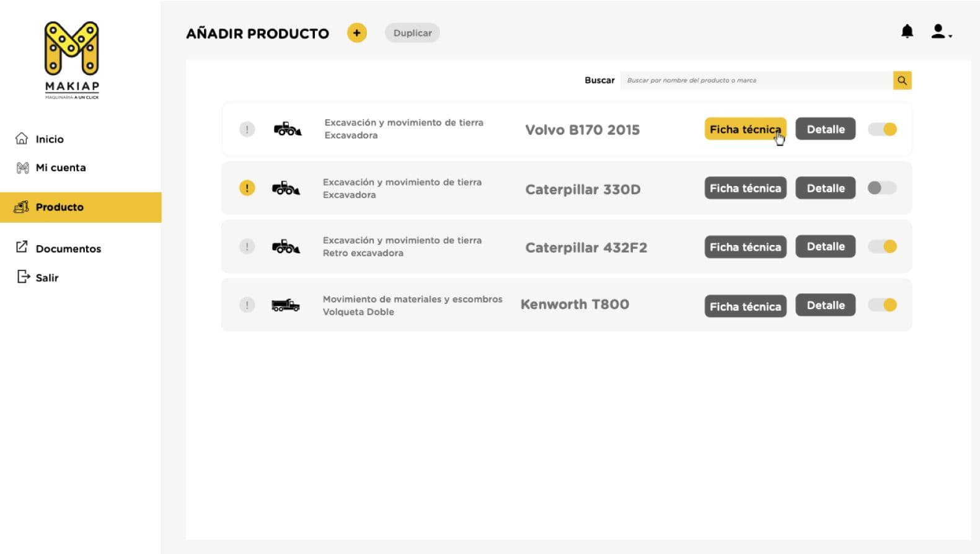This screenshot has width=980, height=554.
Task: Click the Producto excavator sidebar icon
Action: (x=22, y=207)
